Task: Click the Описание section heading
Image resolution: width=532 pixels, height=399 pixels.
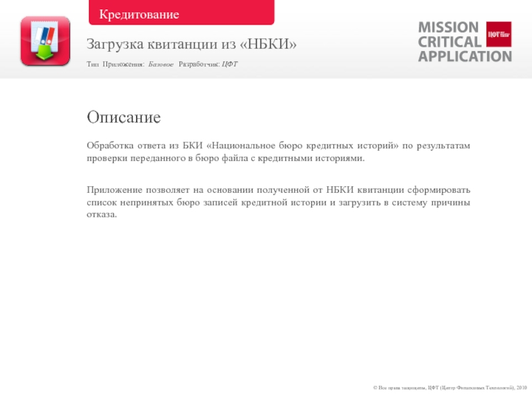Action: [x=124, y=118]
